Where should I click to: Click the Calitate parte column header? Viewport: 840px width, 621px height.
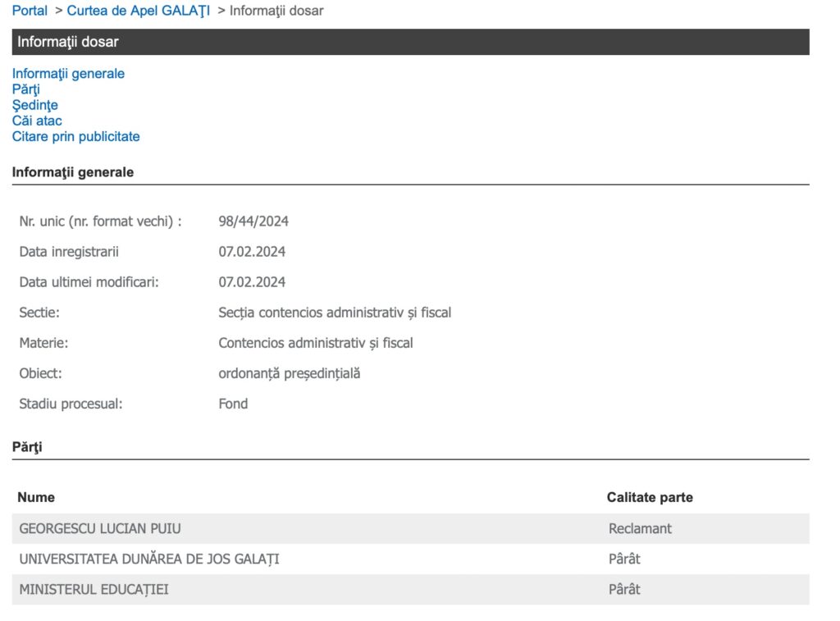point(650,497)
